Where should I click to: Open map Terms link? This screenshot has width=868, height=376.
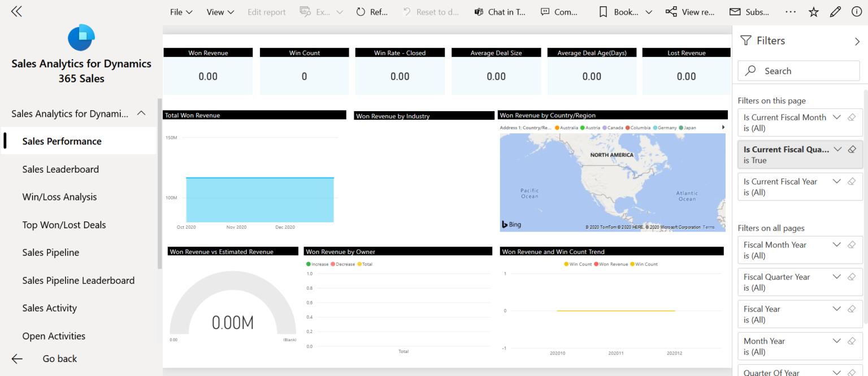709,227
